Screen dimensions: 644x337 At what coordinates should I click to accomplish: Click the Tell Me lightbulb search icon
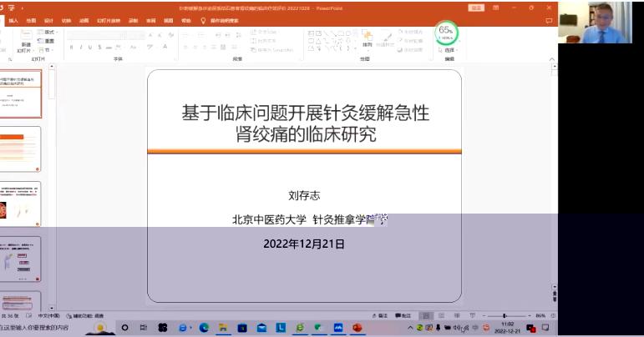tap(203, 20)
